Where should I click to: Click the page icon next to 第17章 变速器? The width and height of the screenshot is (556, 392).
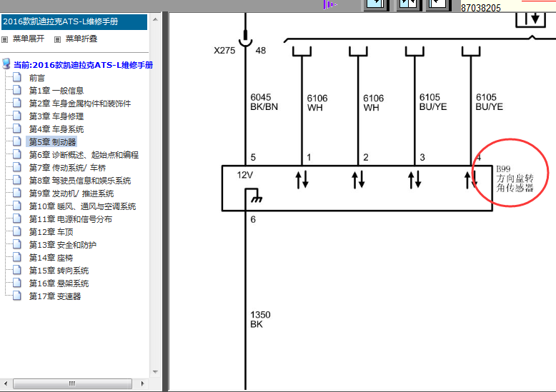17,296
